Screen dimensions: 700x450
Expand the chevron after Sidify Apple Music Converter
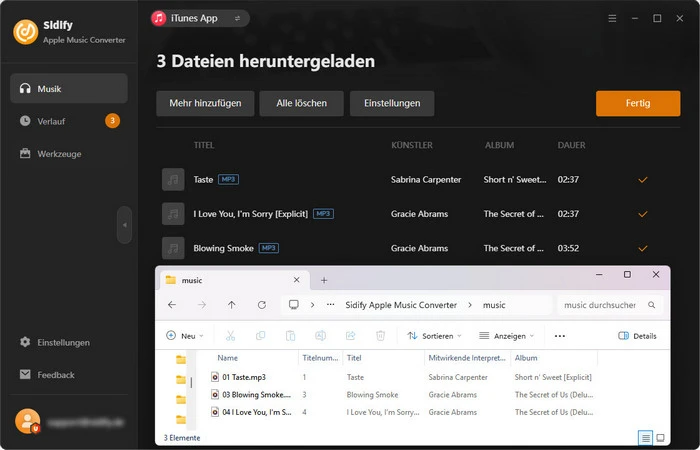pos(470,305)
